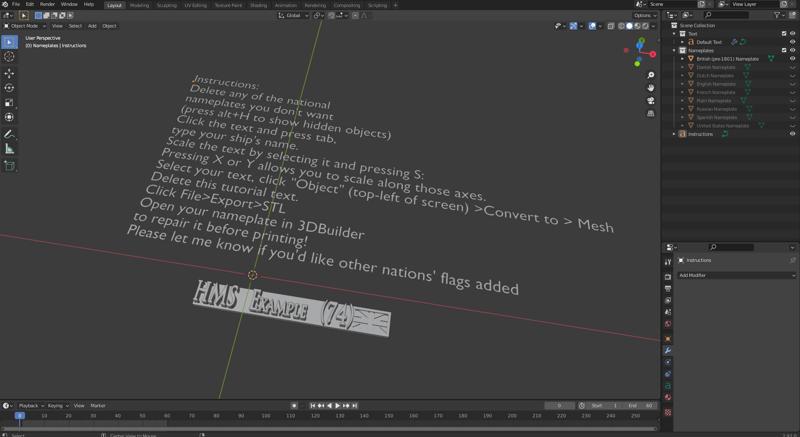The width and height of the screenshot is (800, 437).
Task: Open the timeline Marker menu
Action: pyautogui.click(x=98, y=406)
